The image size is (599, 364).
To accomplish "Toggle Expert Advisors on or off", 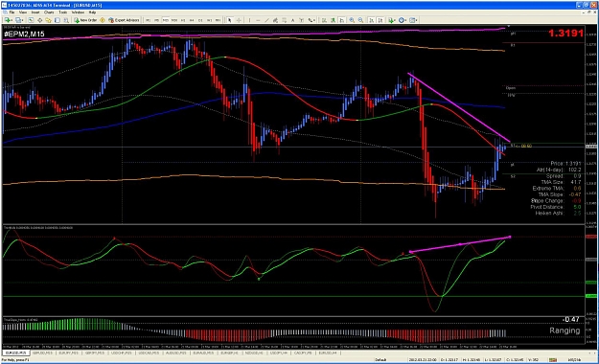I will (x=124, y=20).
